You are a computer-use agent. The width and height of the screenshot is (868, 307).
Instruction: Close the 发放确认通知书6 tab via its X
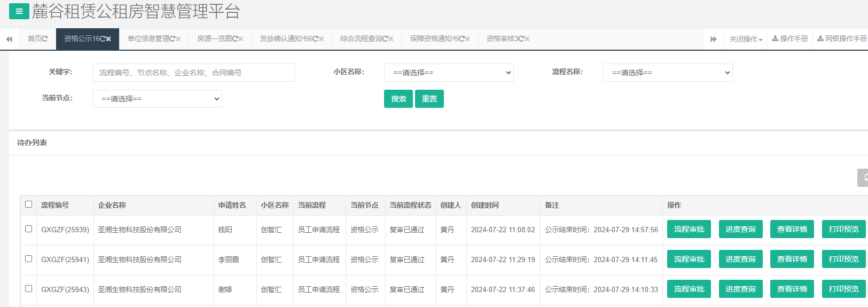321,39
